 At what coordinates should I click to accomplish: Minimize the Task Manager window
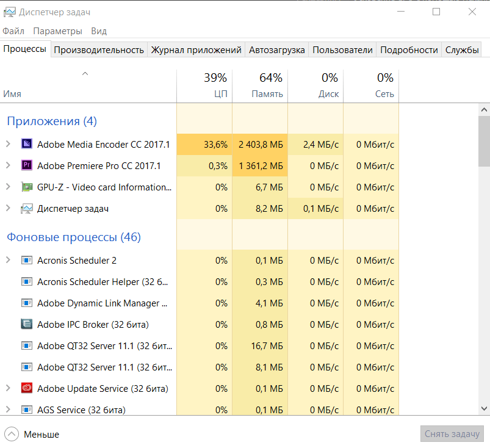point(401,12)
